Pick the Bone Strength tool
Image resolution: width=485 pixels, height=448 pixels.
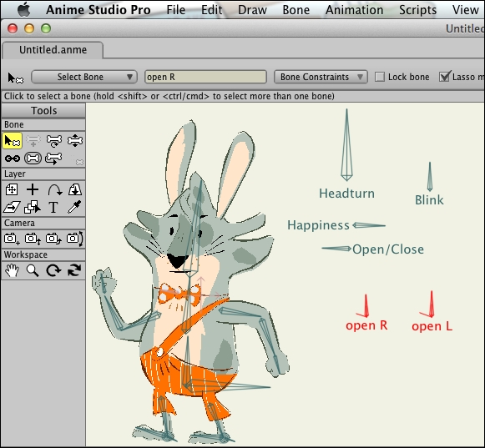coord(33,159)
